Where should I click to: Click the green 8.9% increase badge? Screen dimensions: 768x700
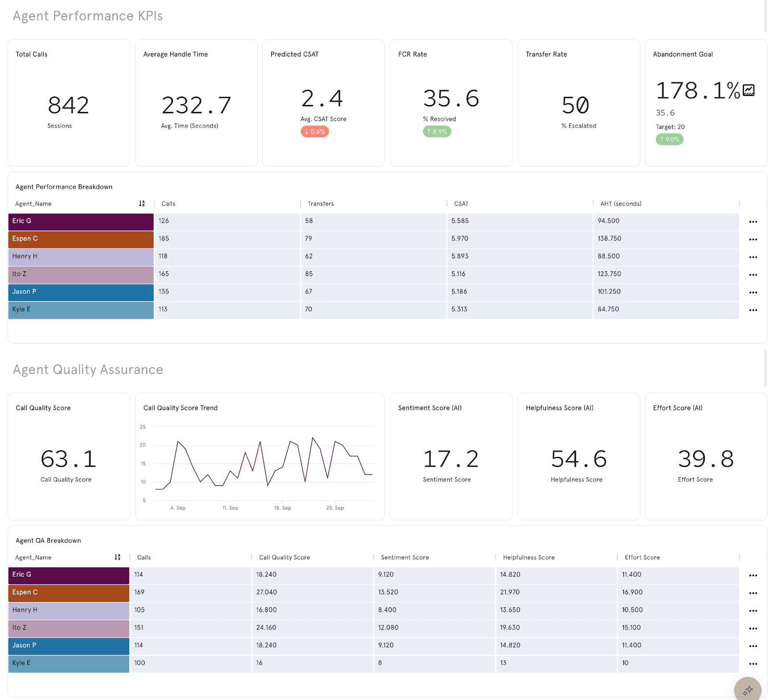(437, 132)
